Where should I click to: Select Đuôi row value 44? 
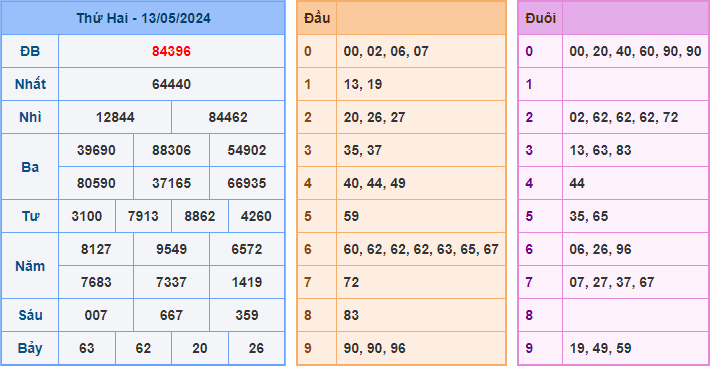click(x=577, y=183)
